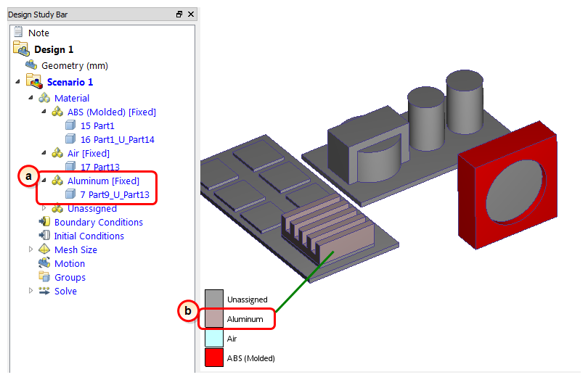Expand the Unassigned branch
The width and height of the screenshot is (588, 380).
tap(44, 208)
